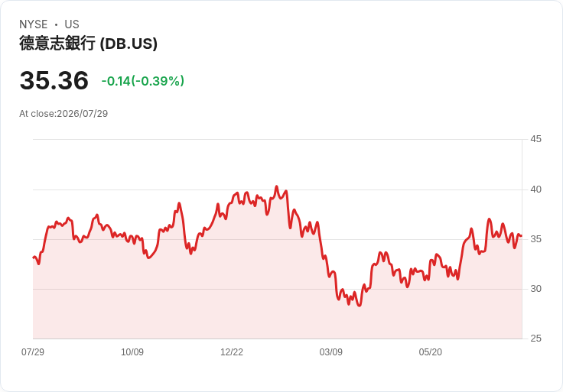Click the 40 price axis label

[535, 189]
